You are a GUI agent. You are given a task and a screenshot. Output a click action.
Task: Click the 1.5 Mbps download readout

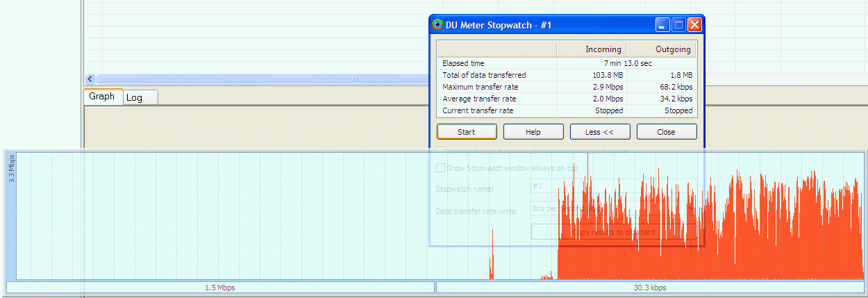220,288
